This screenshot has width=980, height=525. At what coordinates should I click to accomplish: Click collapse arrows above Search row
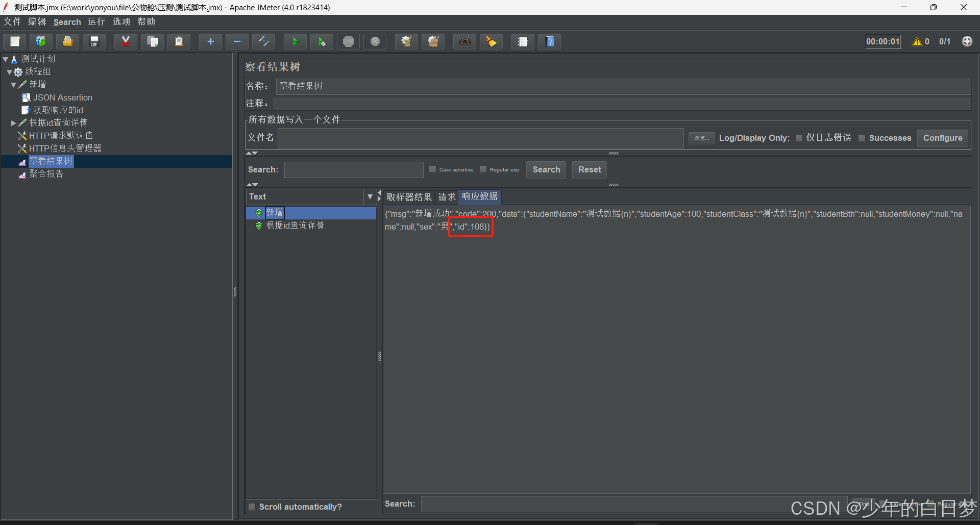252,153
